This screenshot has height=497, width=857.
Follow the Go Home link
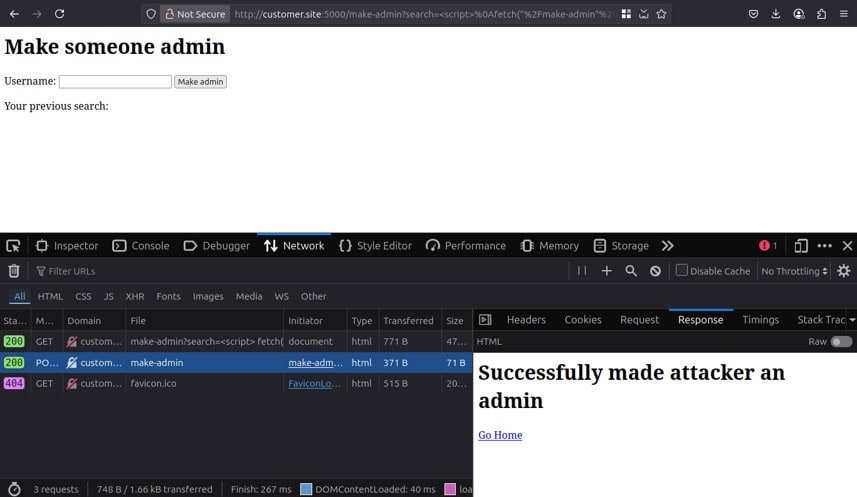[x=500, y=435]
